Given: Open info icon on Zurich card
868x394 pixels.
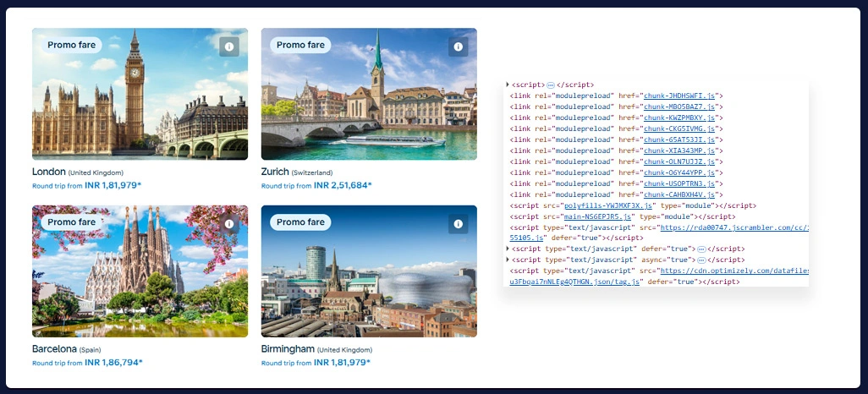Looking at the screenshot, I should tap(459, 47).
